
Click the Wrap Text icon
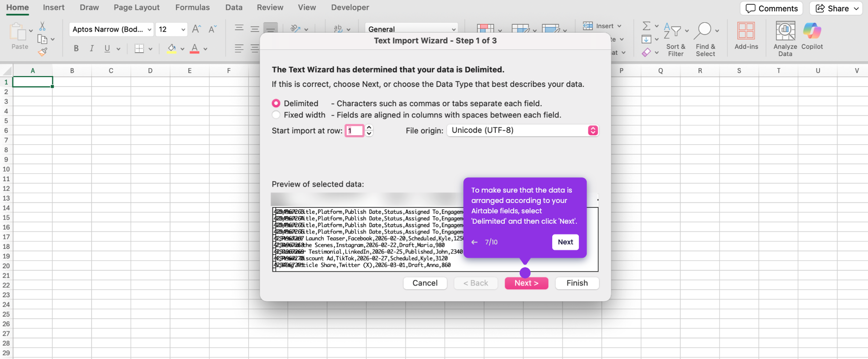click(338, 29)
